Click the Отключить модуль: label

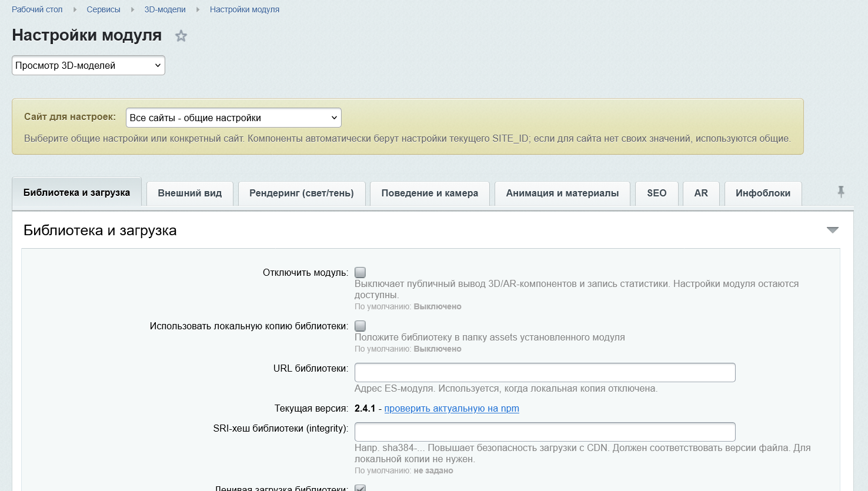305,273
